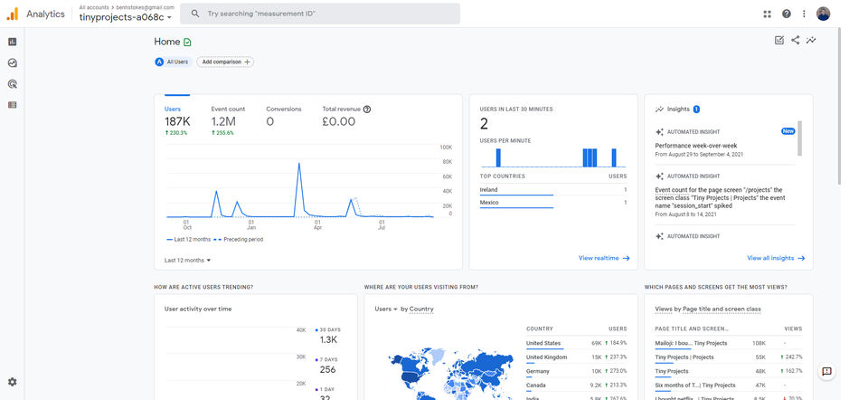Open the Configure icon in sidebar

point(13,105)
